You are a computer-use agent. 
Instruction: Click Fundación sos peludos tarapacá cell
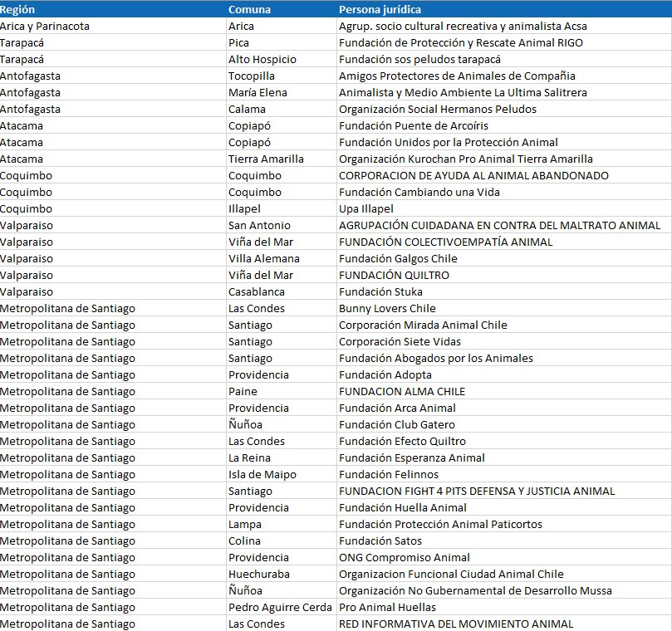504,60
